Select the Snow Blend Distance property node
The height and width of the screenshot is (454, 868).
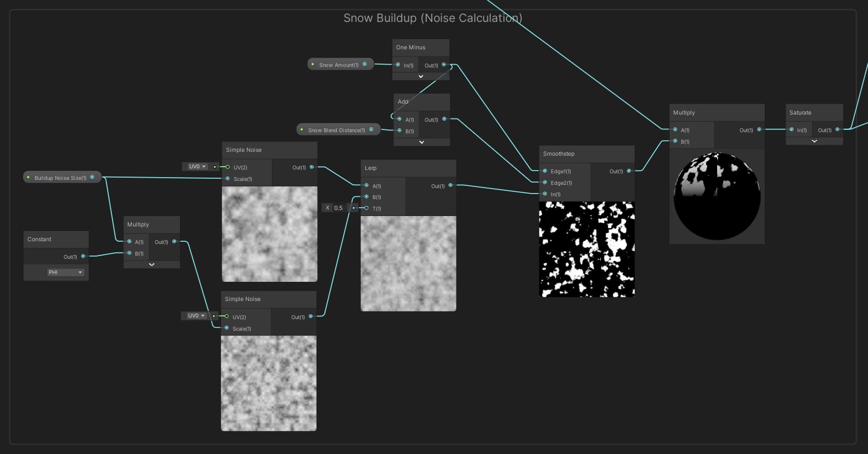(336, 130)
